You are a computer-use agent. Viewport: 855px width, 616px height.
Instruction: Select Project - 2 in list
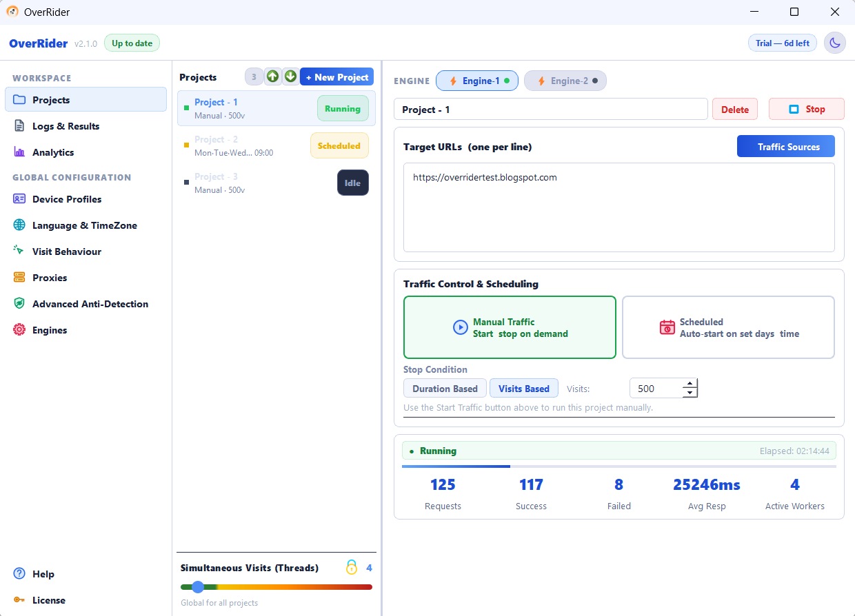[x=276, y=145]
